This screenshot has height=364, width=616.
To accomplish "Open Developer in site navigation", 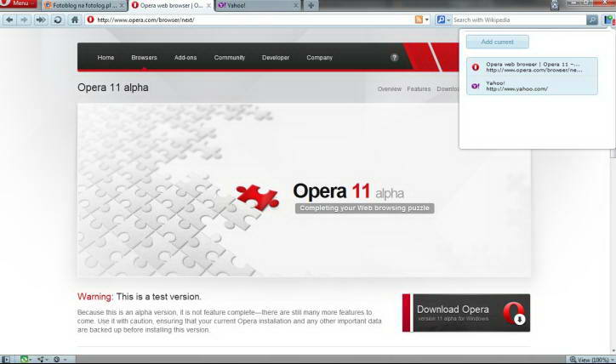I will point(276,57).
